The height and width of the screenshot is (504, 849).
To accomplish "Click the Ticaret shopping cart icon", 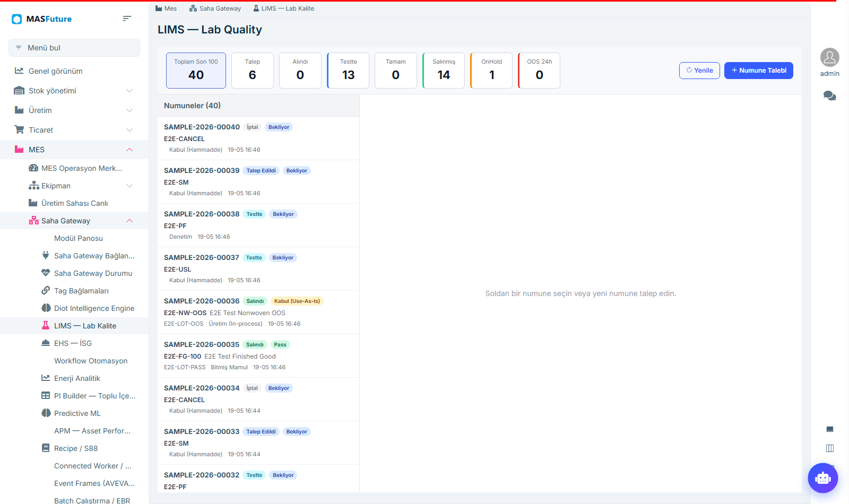I will (x=19, y=130).
